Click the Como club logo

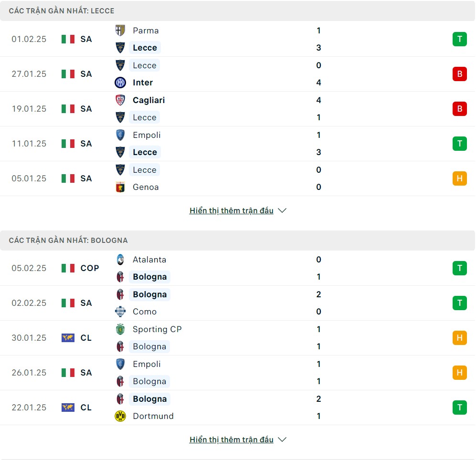tap(120, 312)
